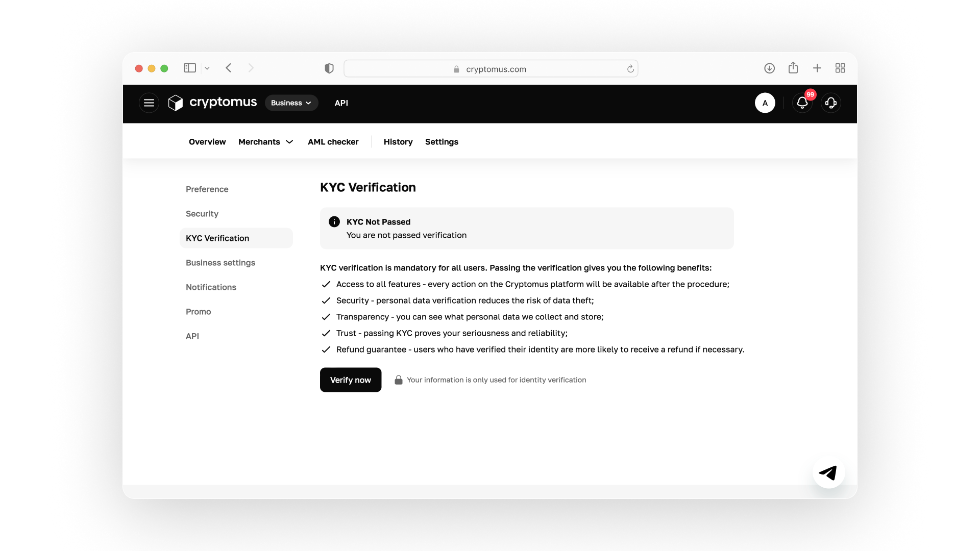Screen dimensions: 980x551
Task: Open the hamburger menu icon
Action: point(149,103)
